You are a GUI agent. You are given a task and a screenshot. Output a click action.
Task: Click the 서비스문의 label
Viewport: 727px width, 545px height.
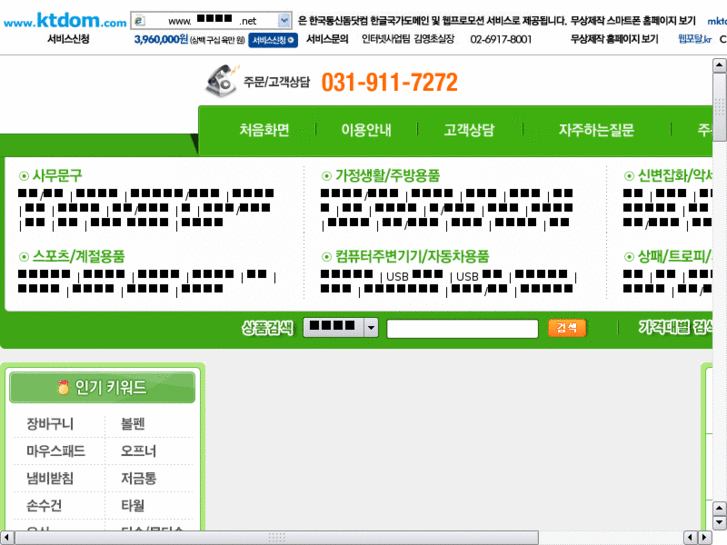(x=327, y=39)
